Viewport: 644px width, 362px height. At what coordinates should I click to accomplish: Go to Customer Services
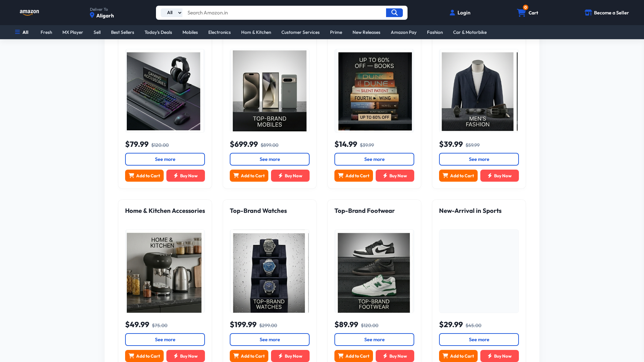click(301, 32)
